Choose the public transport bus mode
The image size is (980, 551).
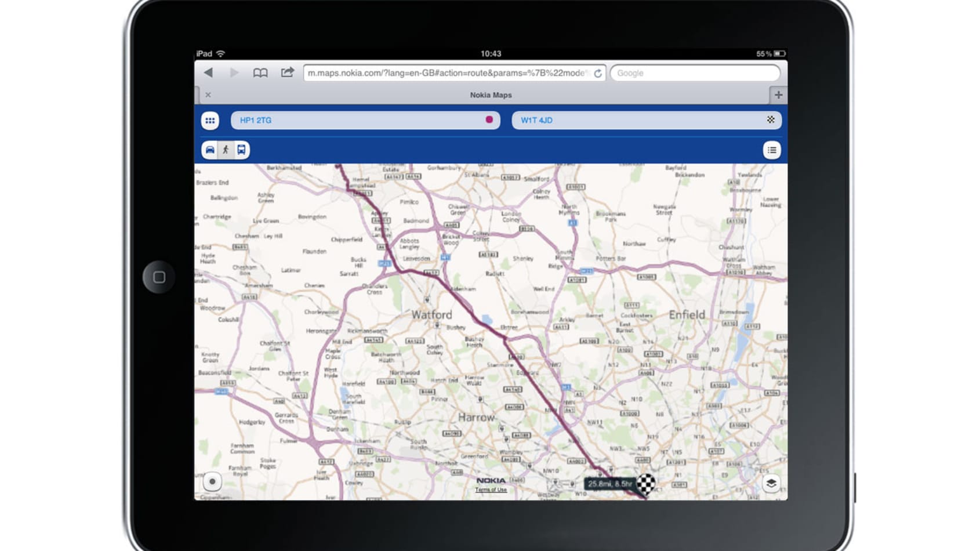click(x=241, y=150)
